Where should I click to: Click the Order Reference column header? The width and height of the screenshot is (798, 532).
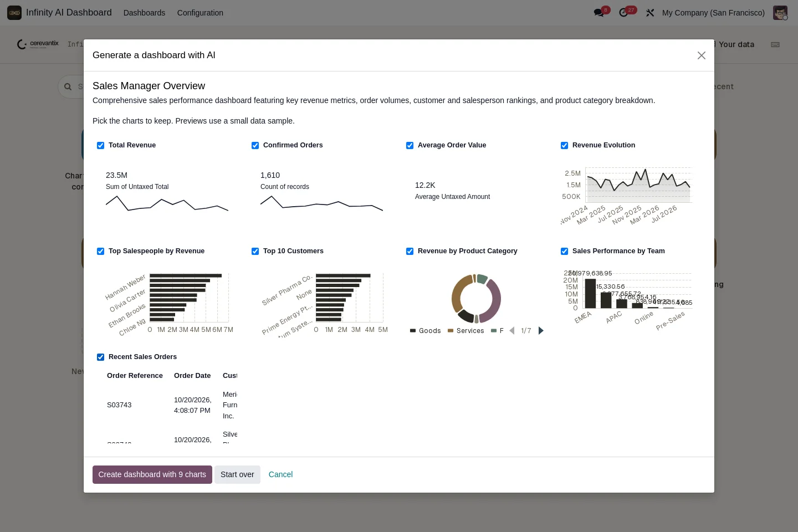click(135, 376)
